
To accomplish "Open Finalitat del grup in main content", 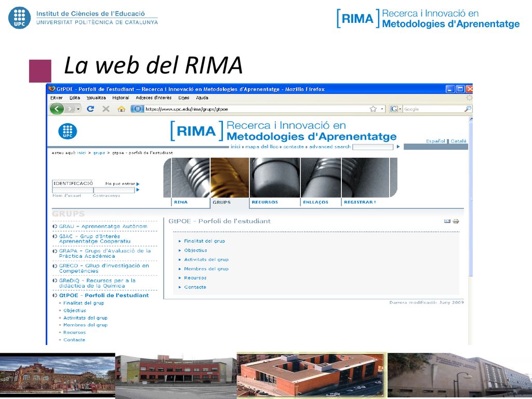I will 205,241.
